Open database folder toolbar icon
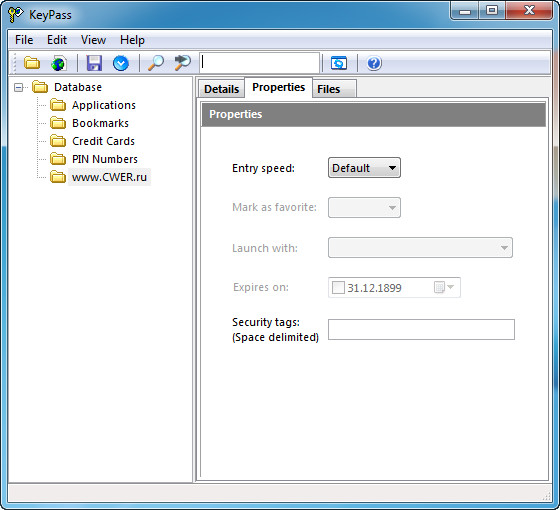560x510 pixels. [32, 63]
